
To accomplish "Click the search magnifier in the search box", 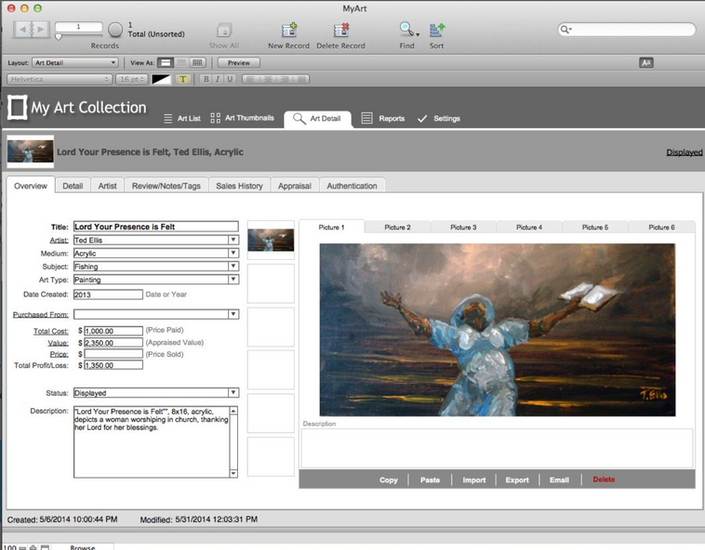I will pos(565,30).
